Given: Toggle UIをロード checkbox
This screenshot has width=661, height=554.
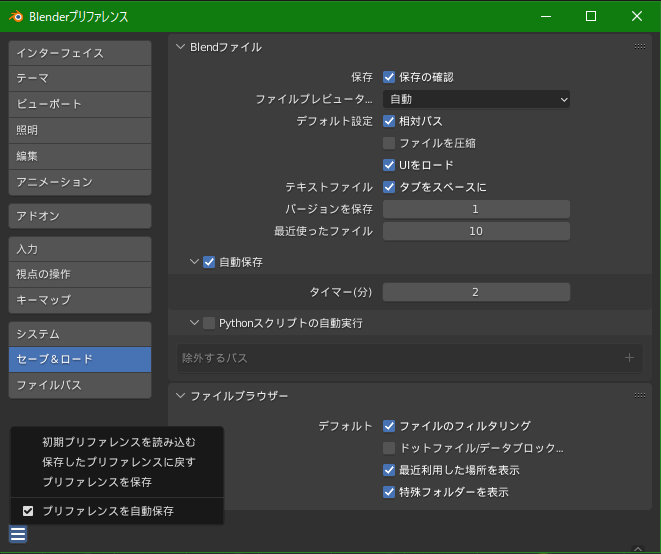Looking at the screenshot, I should [x=389, y=165].
